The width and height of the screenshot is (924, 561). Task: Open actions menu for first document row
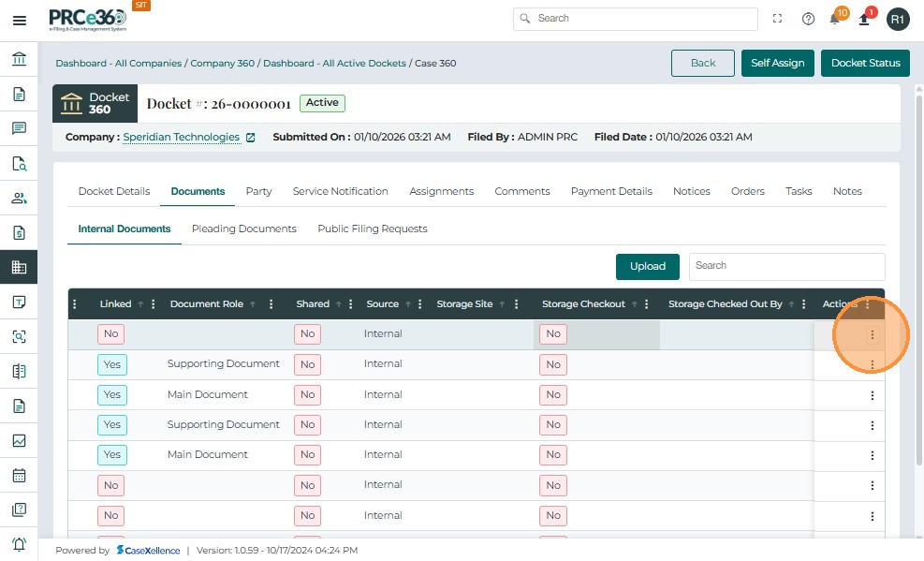[872, 334]
